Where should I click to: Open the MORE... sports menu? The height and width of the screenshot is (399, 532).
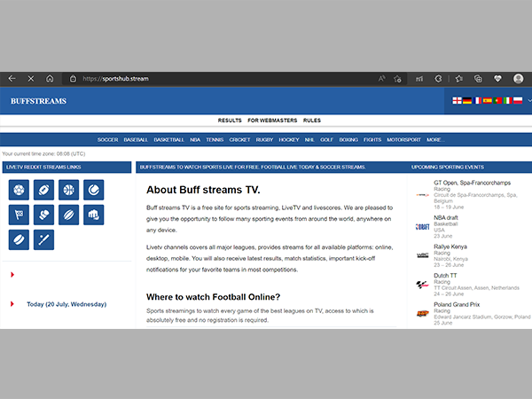(435, 140)
